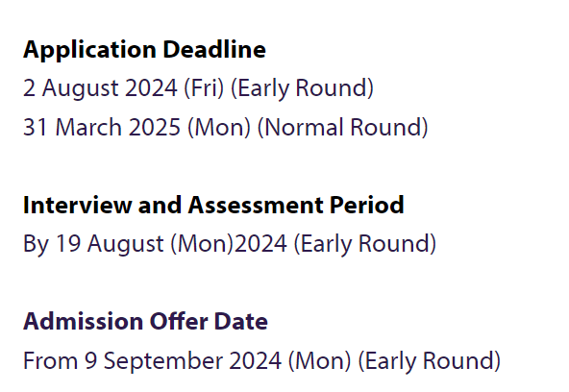This screenshot has height=392, width=569.
Task: Click '(Early Round)' in the interview period line
Action: pos(364,244)
